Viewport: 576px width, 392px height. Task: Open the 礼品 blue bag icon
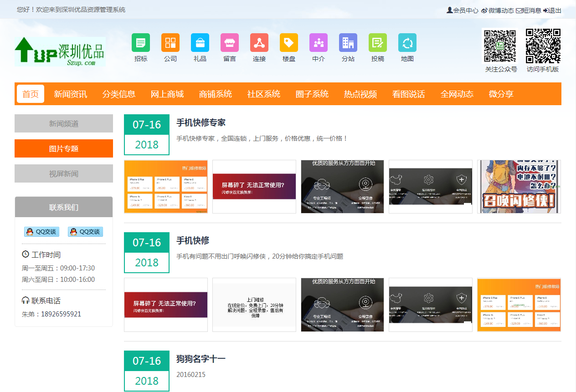pos(200,43)
